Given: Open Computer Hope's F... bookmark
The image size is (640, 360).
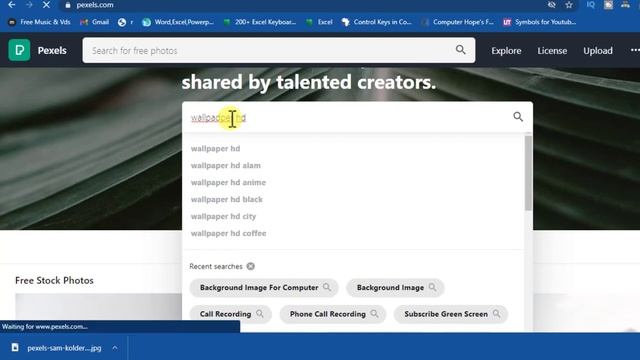Looking at the screenshot, I should 457,22.
